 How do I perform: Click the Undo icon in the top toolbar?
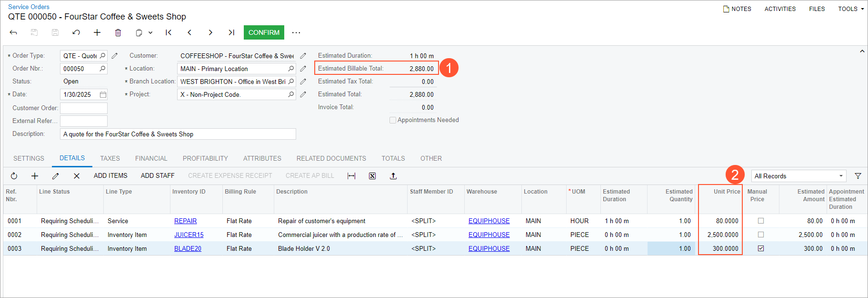pos(76,32)
